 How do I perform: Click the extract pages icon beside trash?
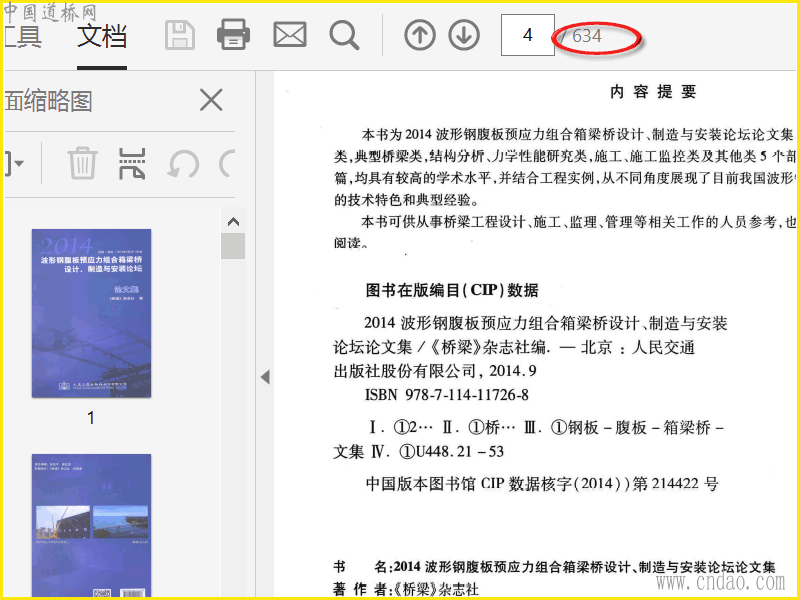(x=132, y=164)
